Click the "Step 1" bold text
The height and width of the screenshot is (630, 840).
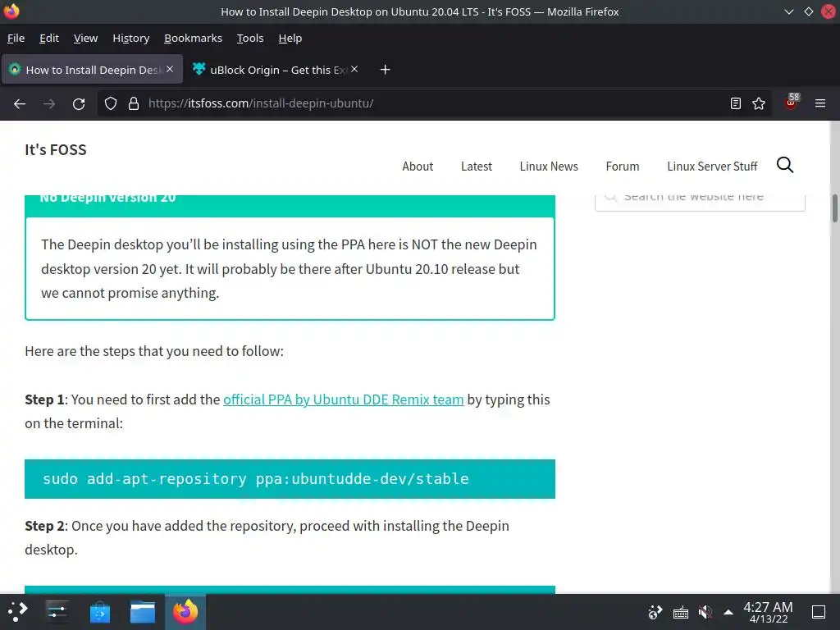[44, 399]
